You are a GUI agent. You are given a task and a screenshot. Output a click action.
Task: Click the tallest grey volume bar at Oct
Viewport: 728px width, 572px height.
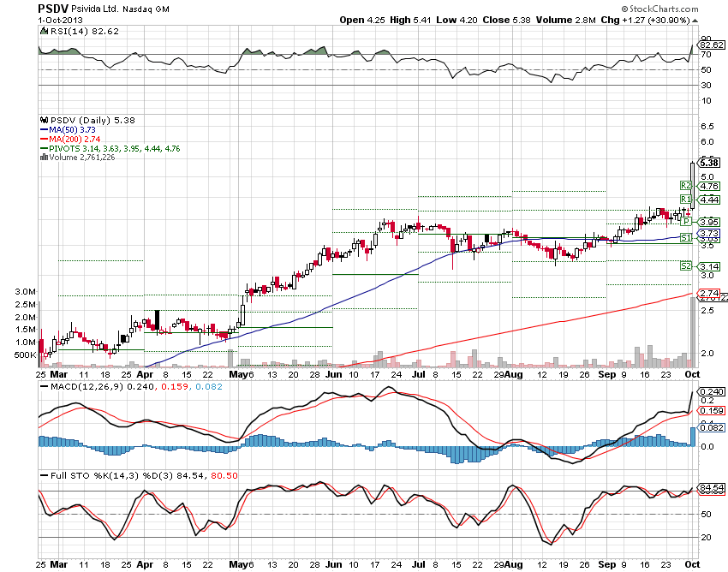(693, 332)
